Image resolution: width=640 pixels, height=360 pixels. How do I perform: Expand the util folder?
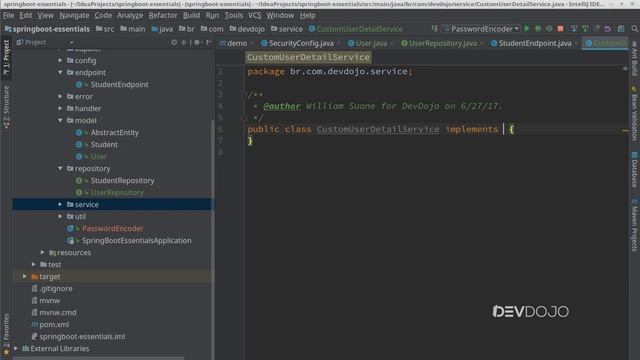pos(60,216)
